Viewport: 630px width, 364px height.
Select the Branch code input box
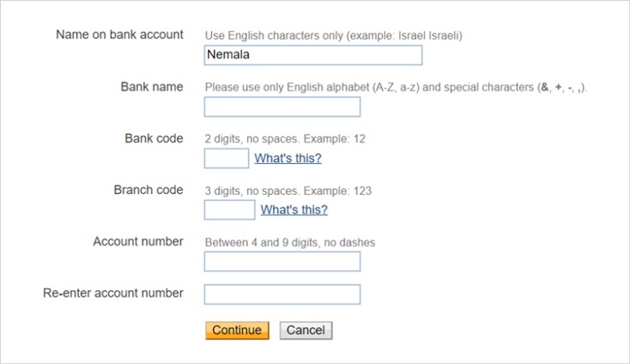tap(229, 209)
